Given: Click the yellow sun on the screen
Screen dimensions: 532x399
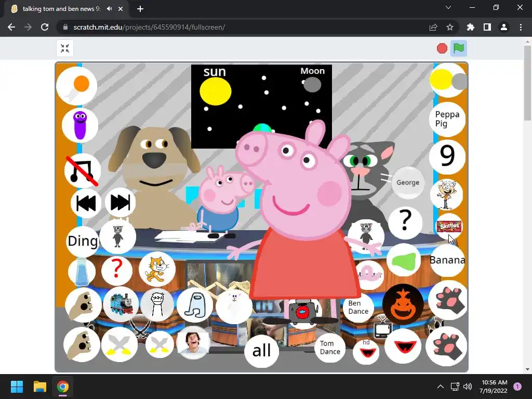Looking at the screenshot, I should click(216, 91).
